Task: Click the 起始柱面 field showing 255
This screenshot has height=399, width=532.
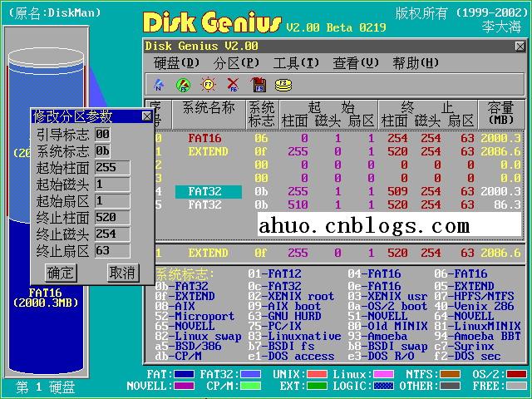Action: tap(112, 168)
